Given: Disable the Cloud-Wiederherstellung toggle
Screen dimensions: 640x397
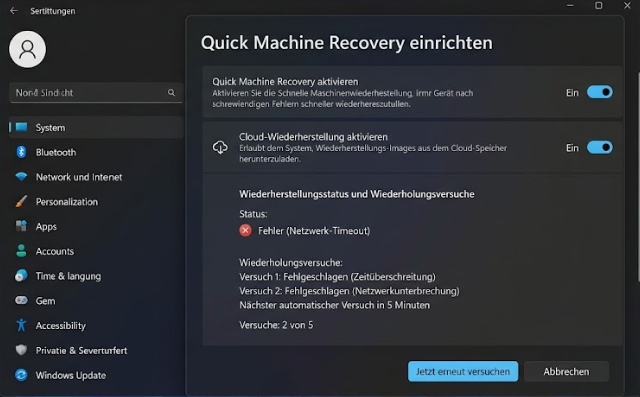Looking at the screenshot, I should click(600, 147).
